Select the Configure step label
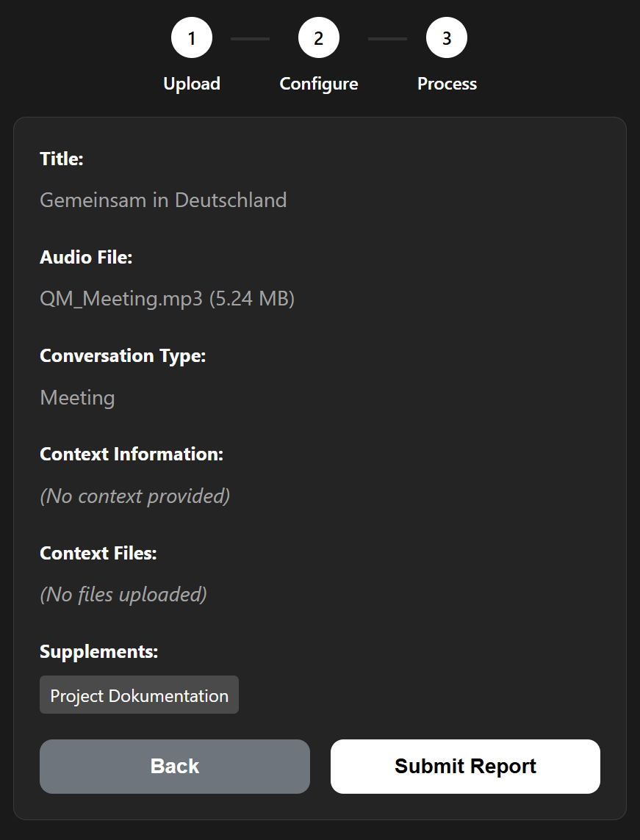Image resolution: width=640 pixels, height=840 pixels. 319,84
